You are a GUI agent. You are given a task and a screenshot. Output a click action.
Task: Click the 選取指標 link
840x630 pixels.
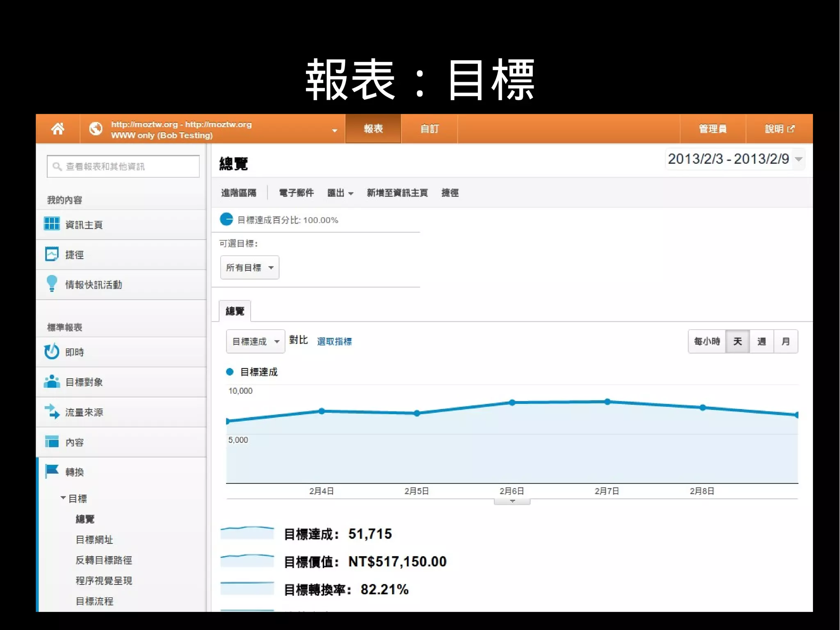334,341
